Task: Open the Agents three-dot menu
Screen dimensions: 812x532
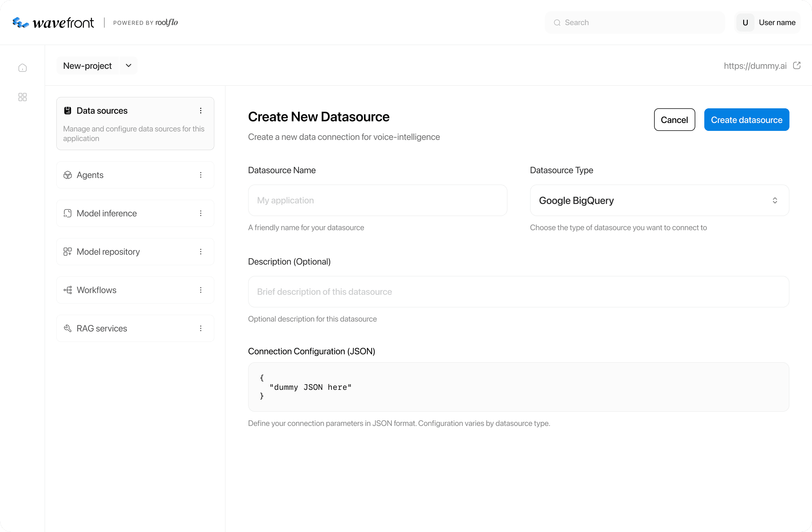Action: click(x=201, y=175)
